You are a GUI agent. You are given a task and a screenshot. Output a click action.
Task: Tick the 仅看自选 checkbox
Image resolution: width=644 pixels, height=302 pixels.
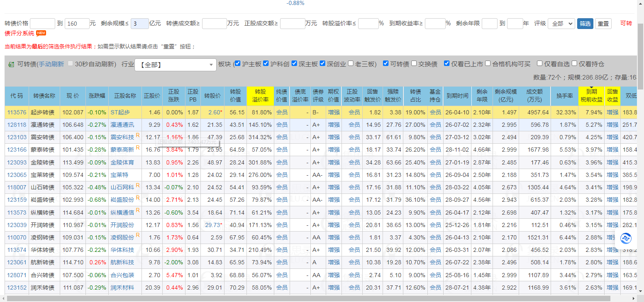click(539, 64)
